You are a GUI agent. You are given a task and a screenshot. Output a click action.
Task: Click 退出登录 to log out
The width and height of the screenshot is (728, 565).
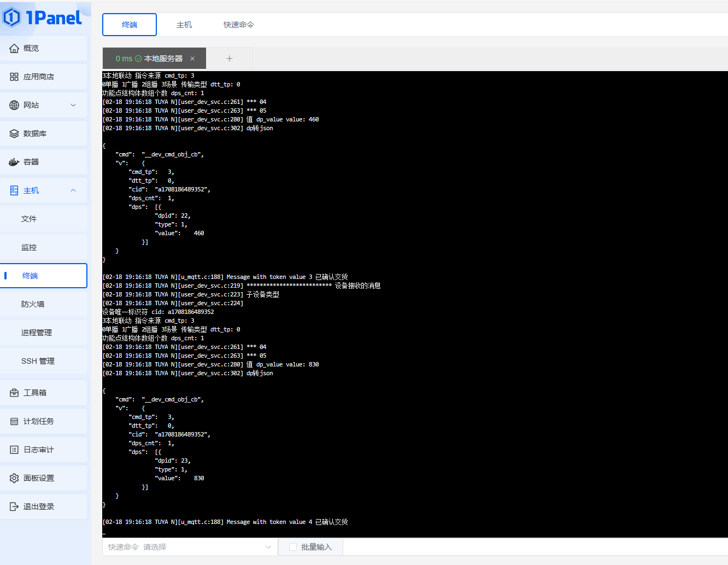tap(44, 506)
